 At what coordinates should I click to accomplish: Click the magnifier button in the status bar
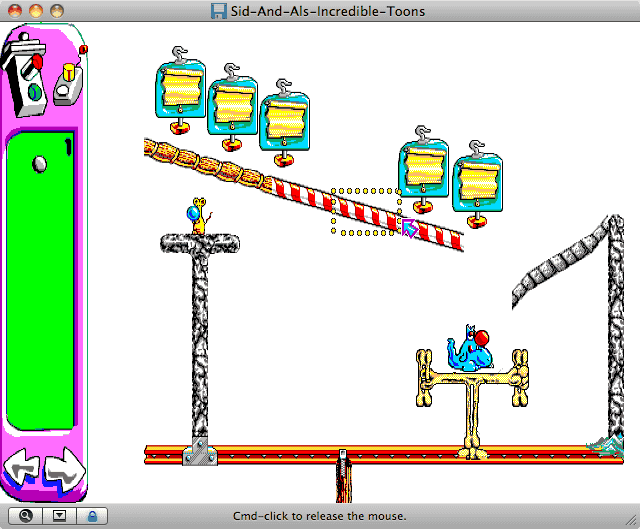pyautogui.click(x=25, y=516)
